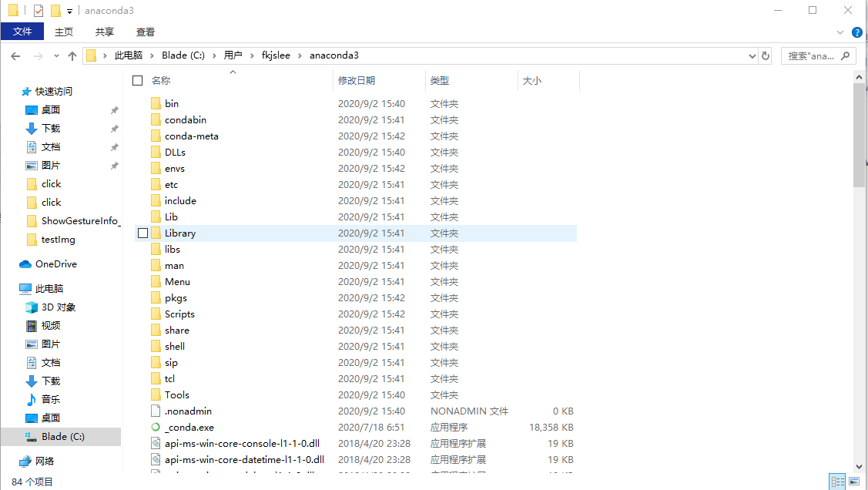Navigate to 用户 in address bar

coord(233,55)
